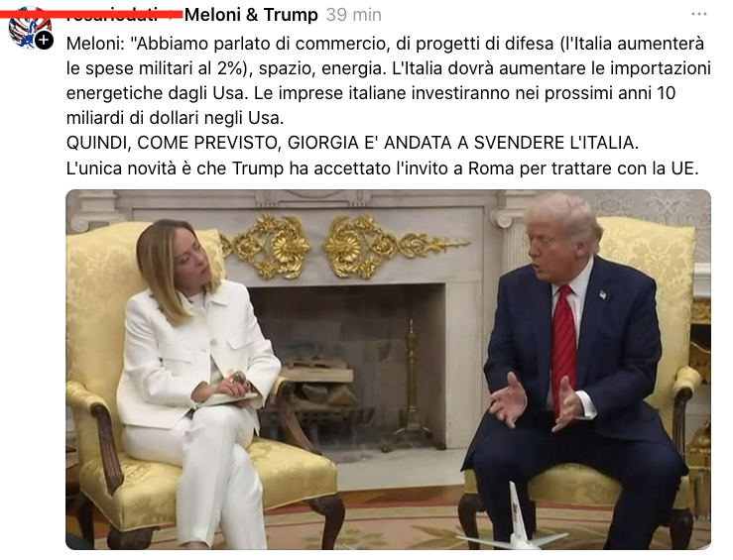Click the text 'miliardi di dollari negli Usa.'
Image resolution: width=733 pixels, height=560 pixels.
tap(175, 118)
